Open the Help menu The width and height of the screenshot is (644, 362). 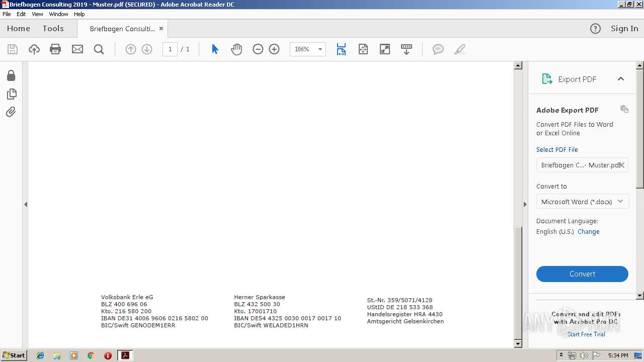[x=79, y=14]
